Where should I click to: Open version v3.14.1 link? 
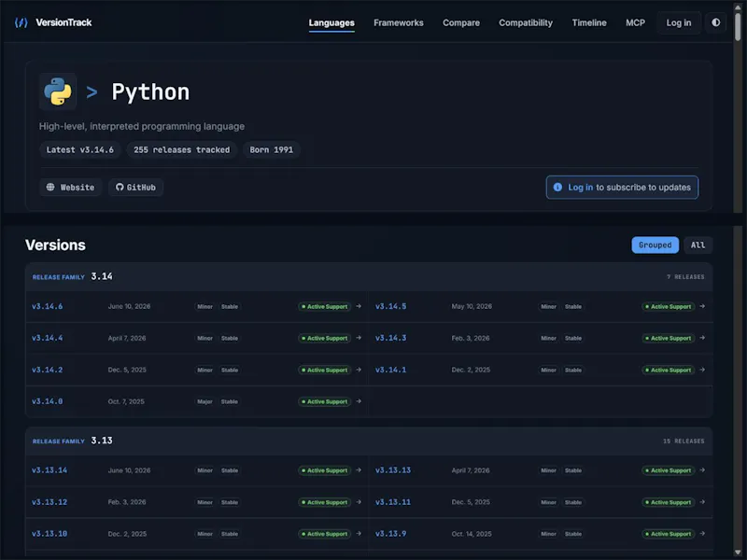pyautogui.click(x=390, y=370)
